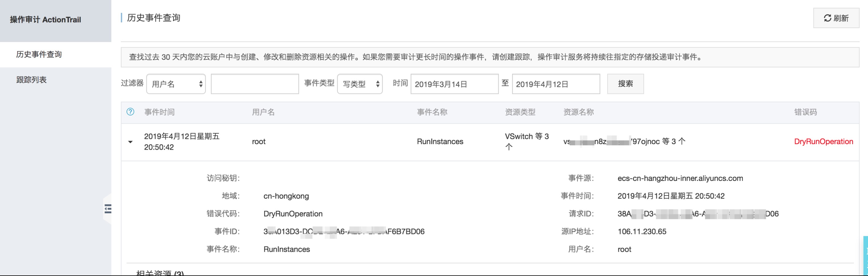Click the 操作审计 ActionTrail title

(45, 20)
